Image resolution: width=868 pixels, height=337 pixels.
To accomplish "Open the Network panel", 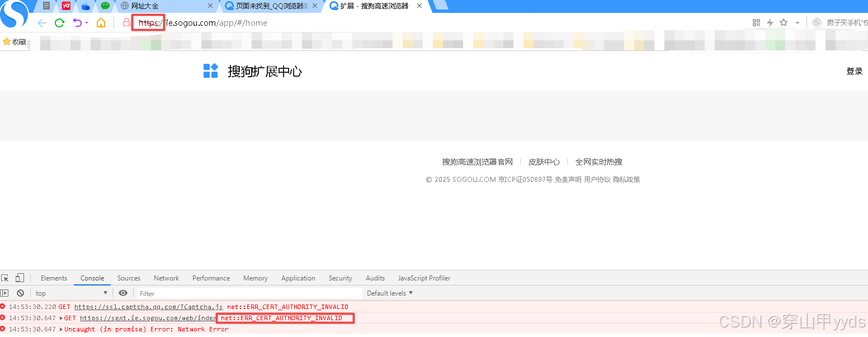I will click(x=167, y=278).
